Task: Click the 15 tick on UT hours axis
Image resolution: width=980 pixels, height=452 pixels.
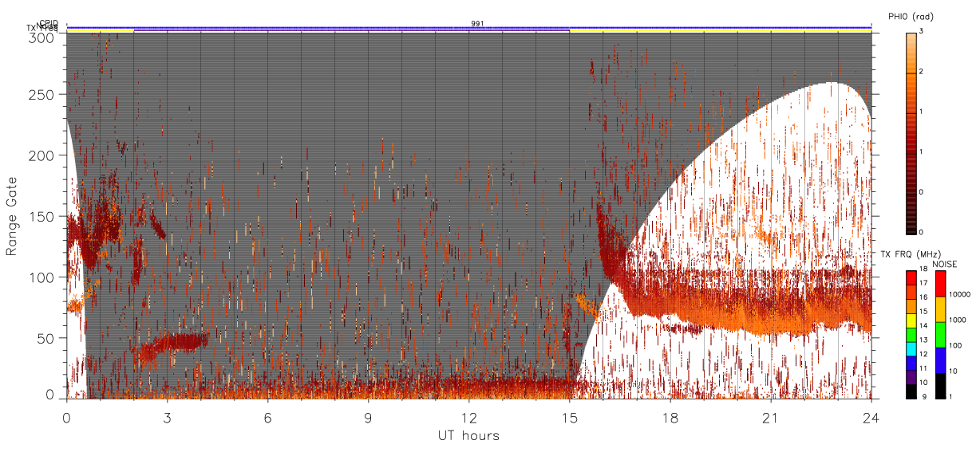Action: click(x=569, y=418)
